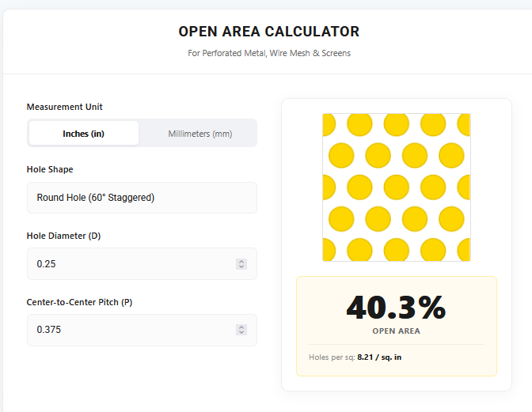
Task: Click the Hole Shape label
Action: 50,169
